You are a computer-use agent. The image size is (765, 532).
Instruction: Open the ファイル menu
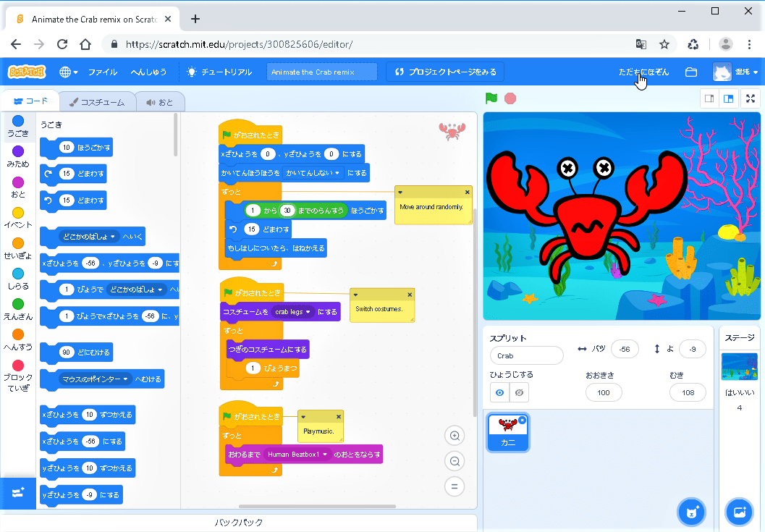(x=103, y=72)
